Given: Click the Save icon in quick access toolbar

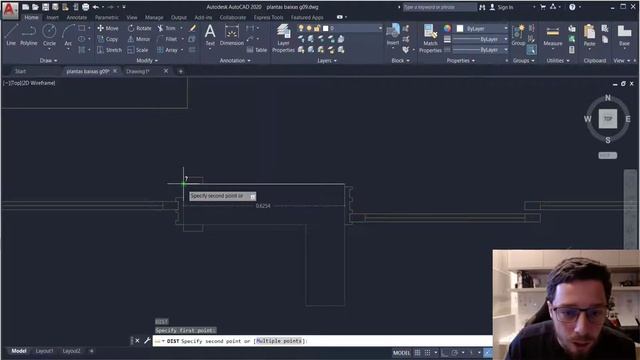Looking at the screenshot, I should [x=45, y=7].
